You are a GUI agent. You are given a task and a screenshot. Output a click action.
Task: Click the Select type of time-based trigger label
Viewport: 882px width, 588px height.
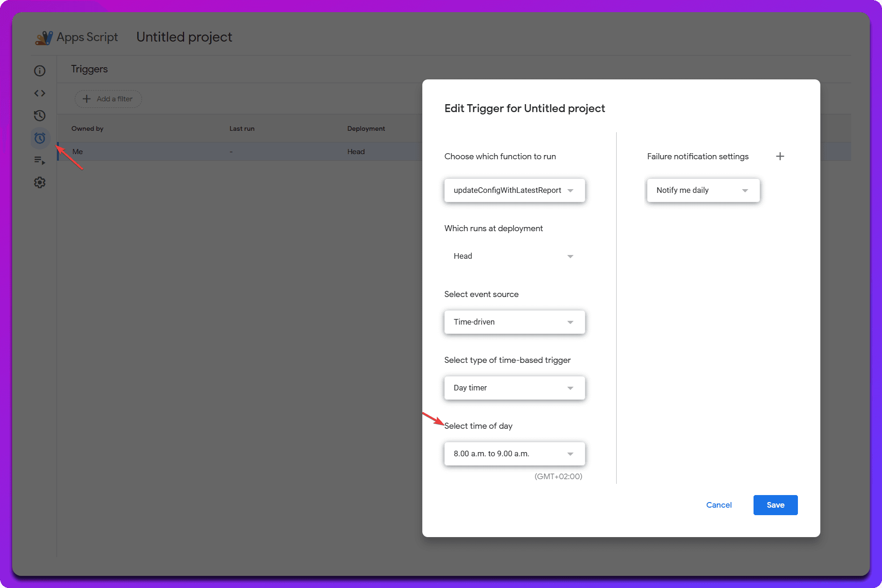coord(507,360)
